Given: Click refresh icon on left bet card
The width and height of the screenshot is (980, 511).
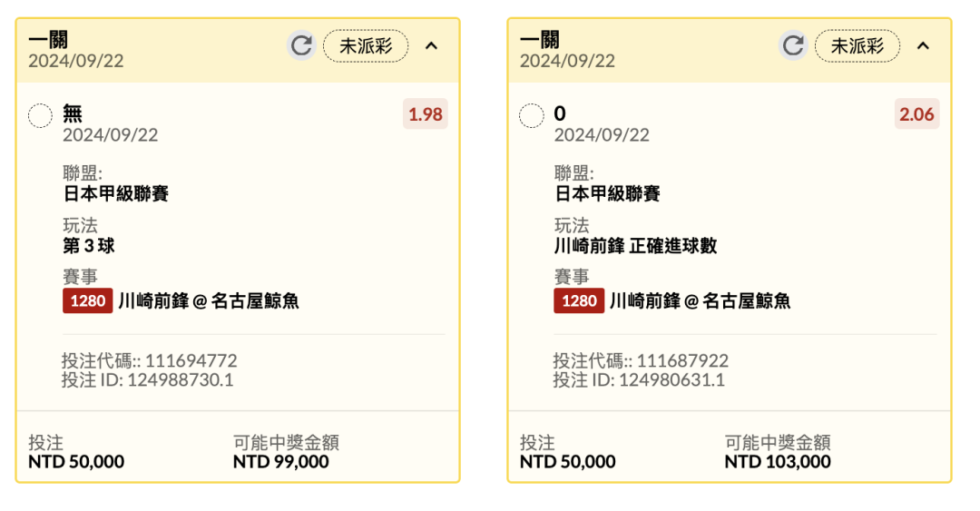Looking at the screenshot, I should [301, 45].
